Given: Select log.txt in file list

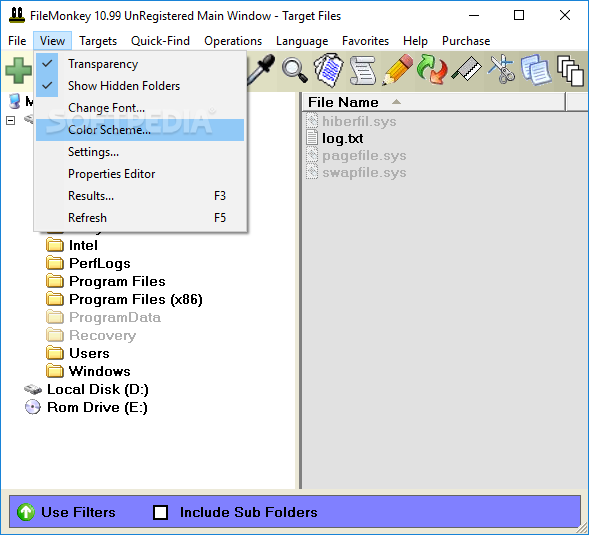Looking at the screenshot, I should 343,138.
